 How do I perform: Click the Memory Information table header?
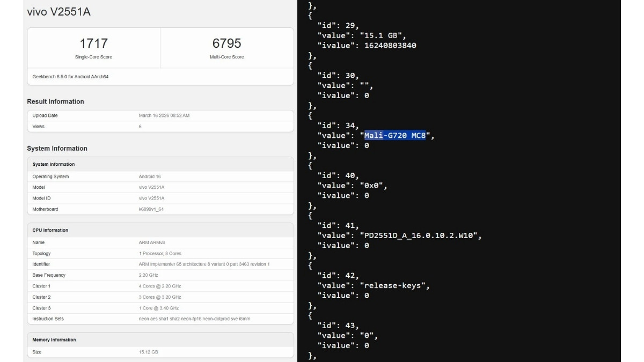coord(54,340)
